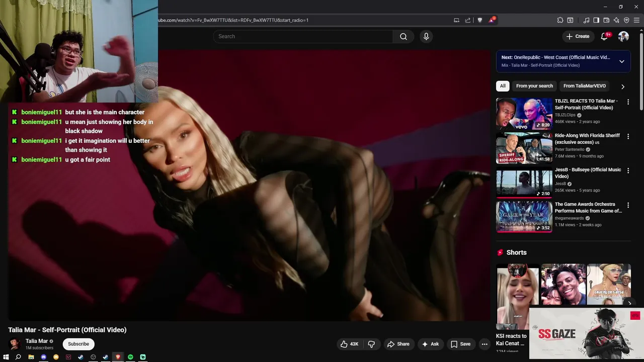The height and width of the screenshot is (362, 644).
Task: Expand the Next up mix playlist chevron
Action: (x=622, y=61)
